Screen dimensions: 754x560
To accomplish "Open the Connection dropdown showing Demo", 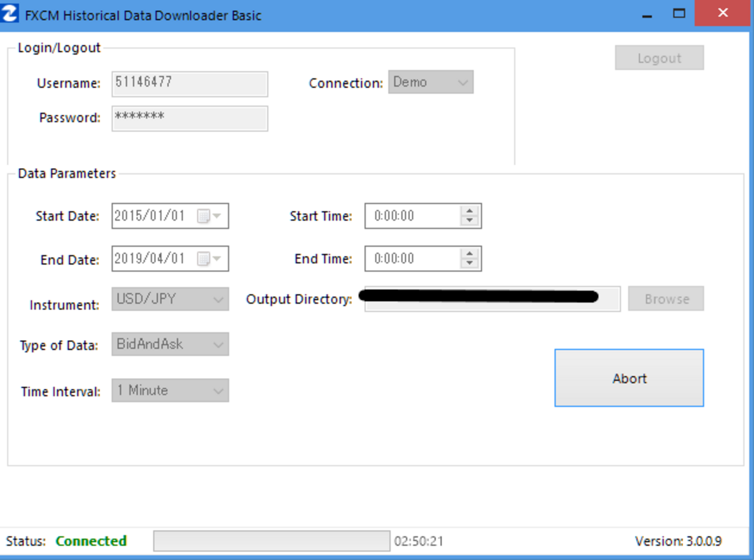I will (x=431, y=82).
